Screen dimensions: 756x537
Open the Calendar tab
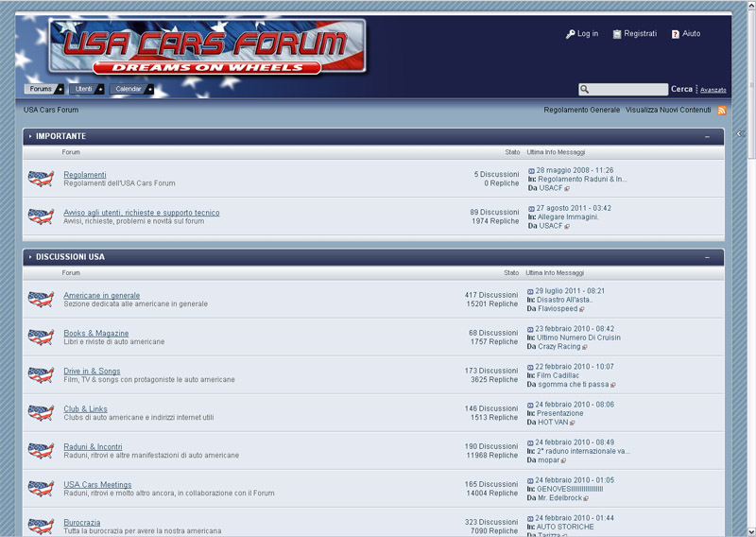pyautogui.click(x=131, y=89)
